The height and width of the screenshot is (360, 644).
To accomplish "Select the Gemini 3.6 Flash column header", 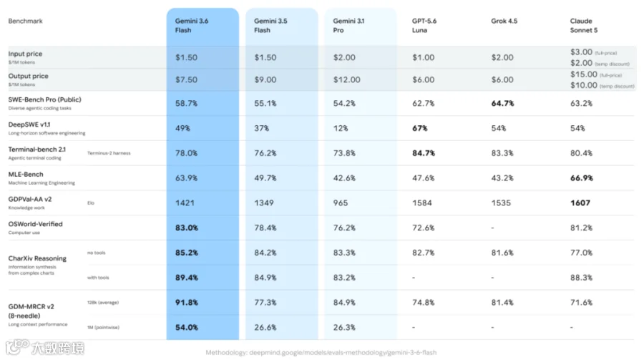I will click(x=191, y=26).
